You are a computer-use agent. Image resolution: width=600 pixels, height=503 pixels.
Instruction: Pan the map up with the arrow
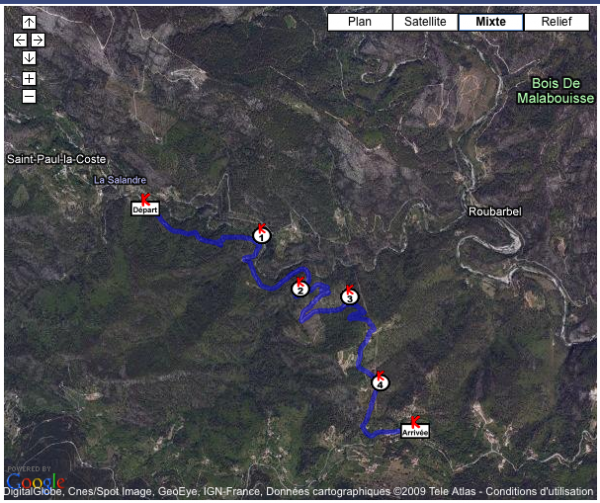pyautogui.click(x=29, y=22)
